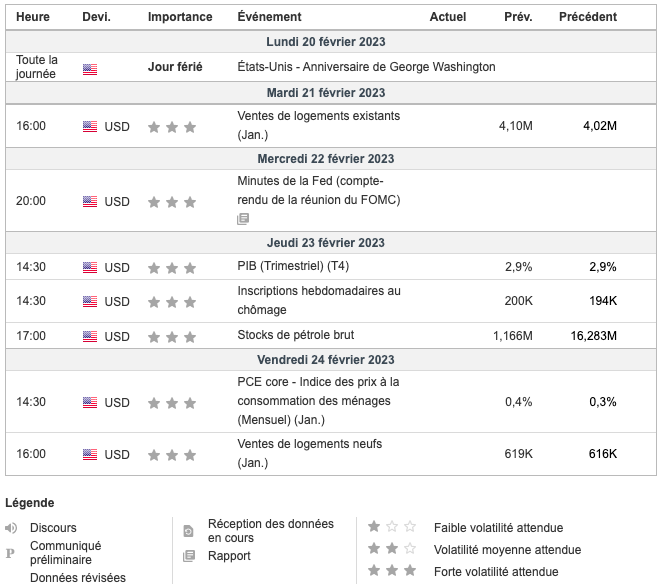Click forecast value 619K
This screenshot has width=661, height=584.
click(x=519, y=454)
